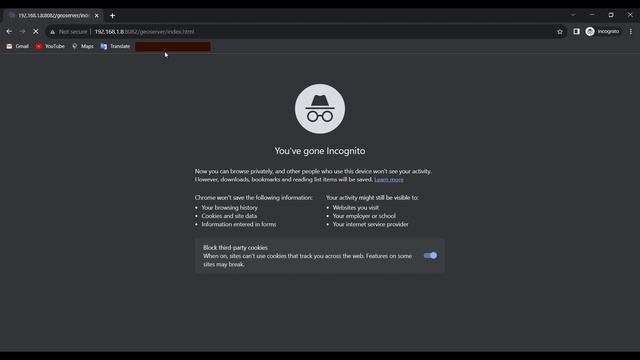Click the 'You've gone Incognito' heading
The width and height of the screenshot is (640, 360).
click(x=320, y=151)
